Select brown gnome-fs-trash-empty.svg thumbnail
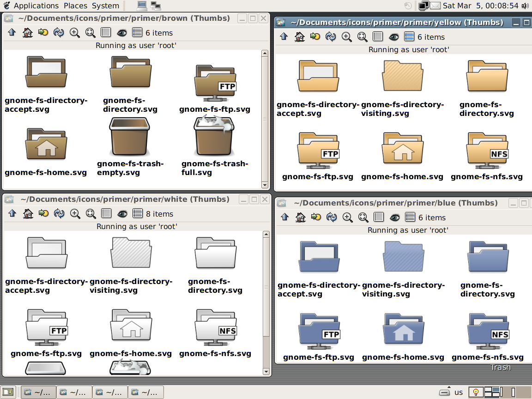Screen dimensions: 532x399 130,137
